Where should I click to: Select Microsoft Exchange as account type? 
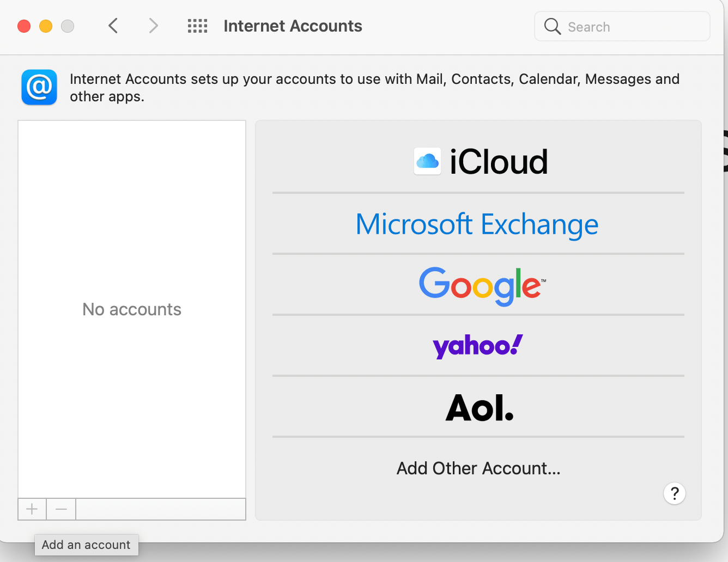tap(477, 224)
